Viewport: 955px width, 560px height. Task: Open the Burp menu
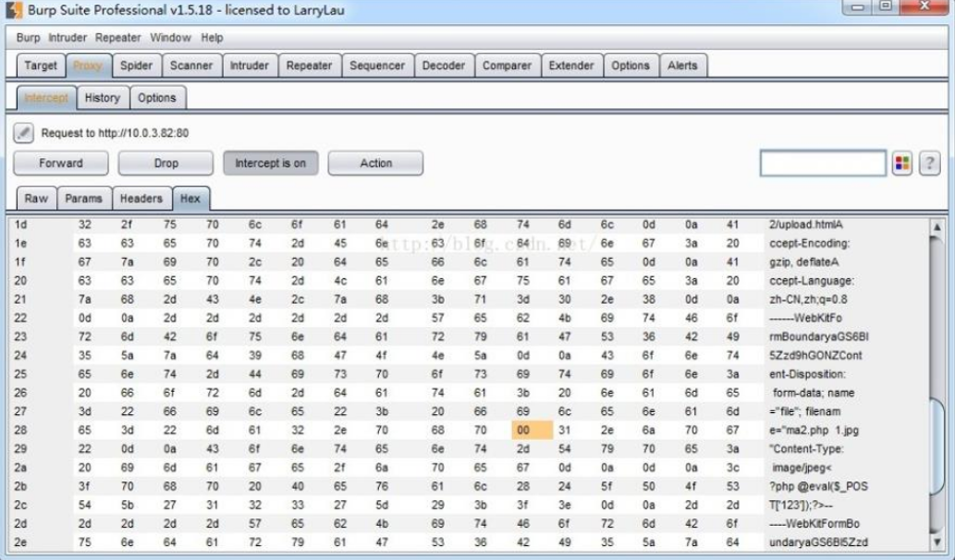(x=28, y=38)
